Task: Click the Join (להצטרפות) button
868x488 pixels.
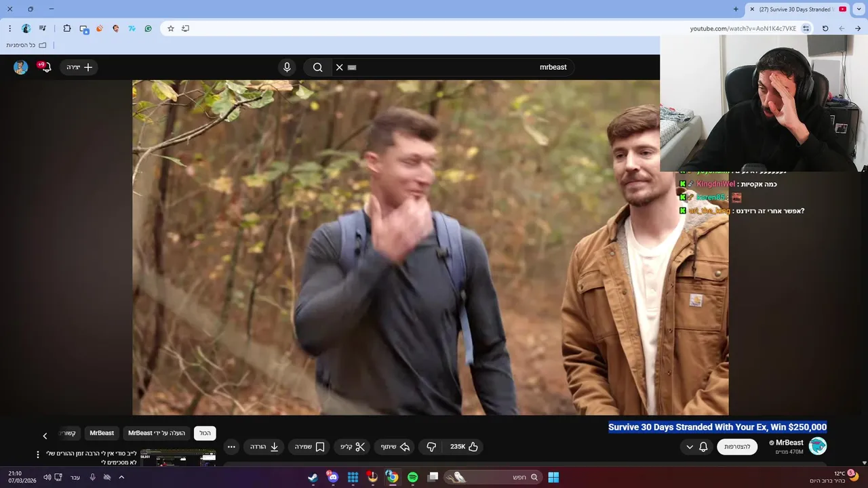Action: click(x=737, y=447)
